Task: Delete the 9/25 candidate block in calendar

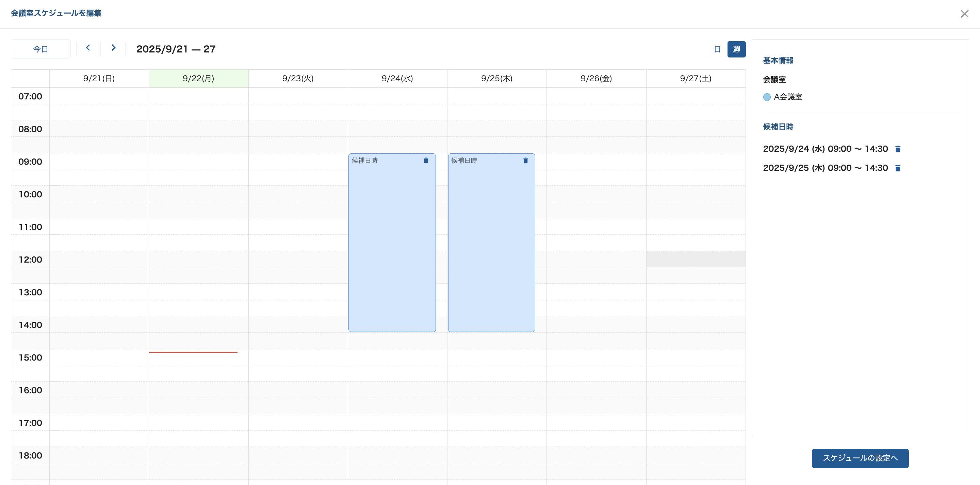Action: pos(525,161)
